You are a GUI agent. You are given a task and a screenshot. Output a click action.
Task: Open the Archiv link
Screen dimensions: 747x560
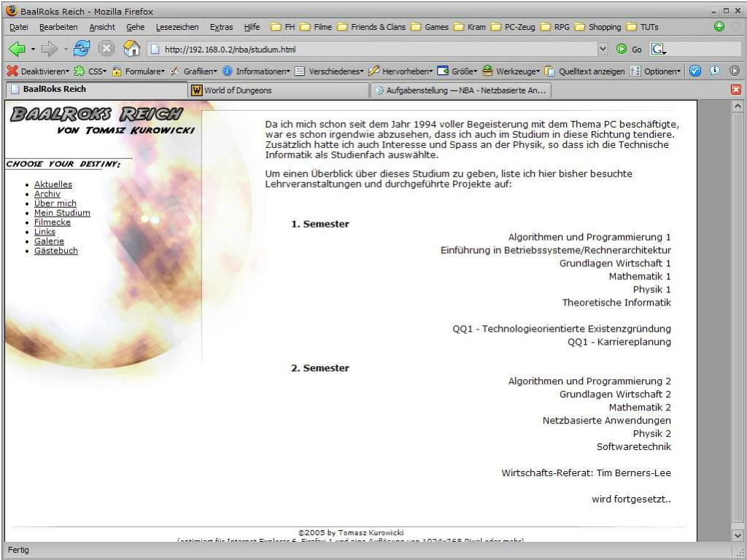click(47, 194)
